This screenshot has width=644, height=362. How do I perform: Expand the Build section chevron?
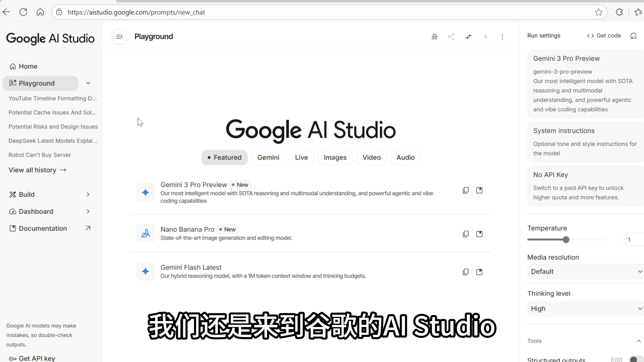(x=88, y=195)
